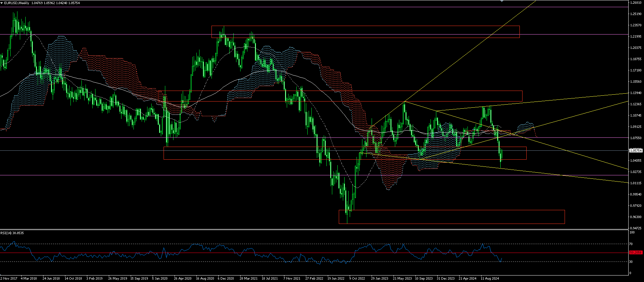Click the 27 Feb 2022 date label
This screenshot has height=282, width=644.
click(314, 278)
